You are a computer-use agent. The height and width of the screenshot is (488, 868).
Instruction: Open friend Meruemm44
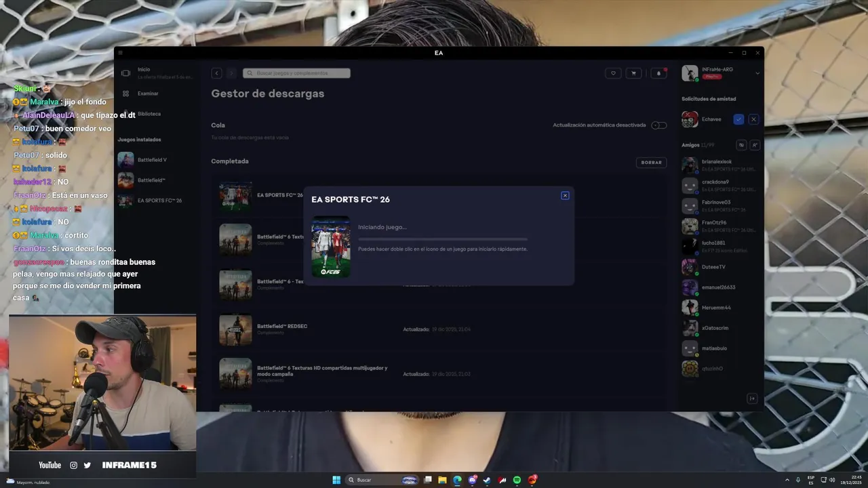tap(720, 308)
